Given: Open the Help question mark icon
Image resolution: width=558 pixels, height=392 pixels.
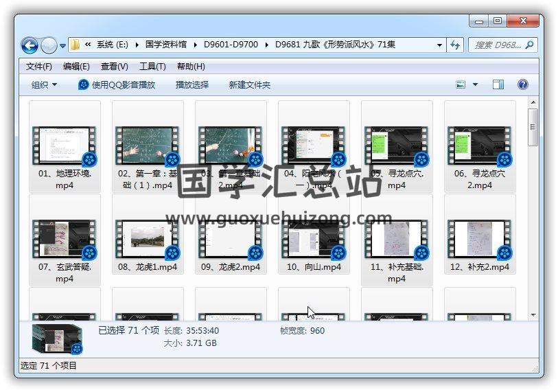Looking at the screenshot, I should point(522,85).
